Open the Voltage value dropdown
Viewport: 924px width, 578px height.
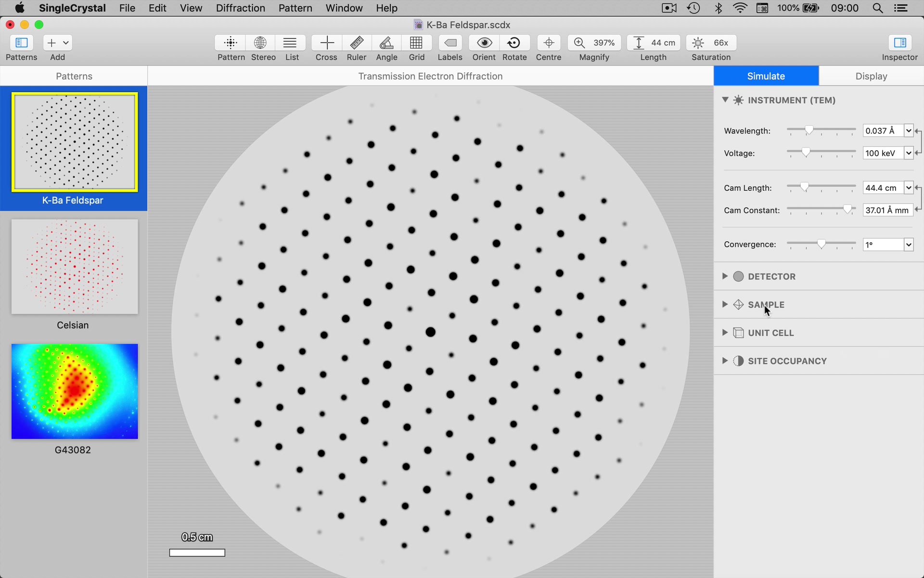(x=908, y=153)
